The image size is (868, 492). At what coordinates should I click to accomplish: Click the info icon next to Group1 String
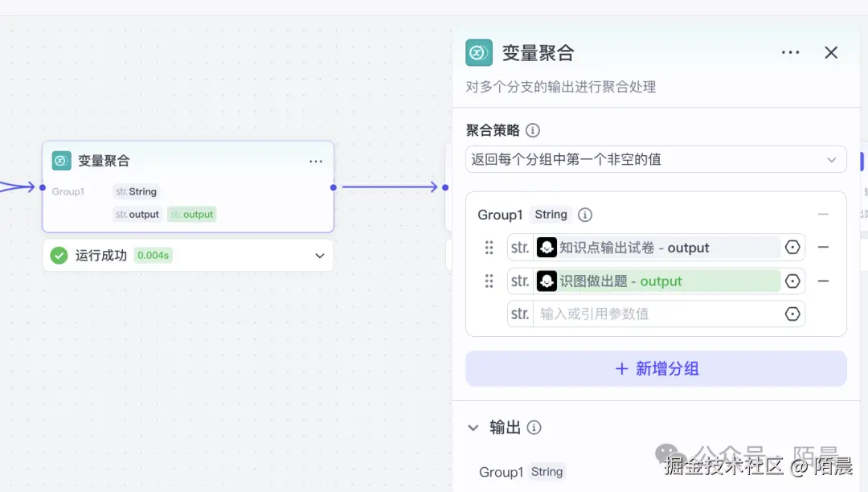[x=584, y=215]
